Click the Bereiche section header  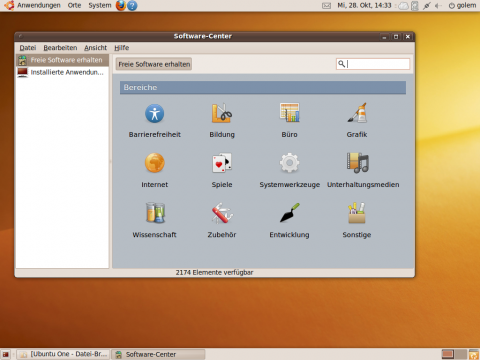pos(263,87)
